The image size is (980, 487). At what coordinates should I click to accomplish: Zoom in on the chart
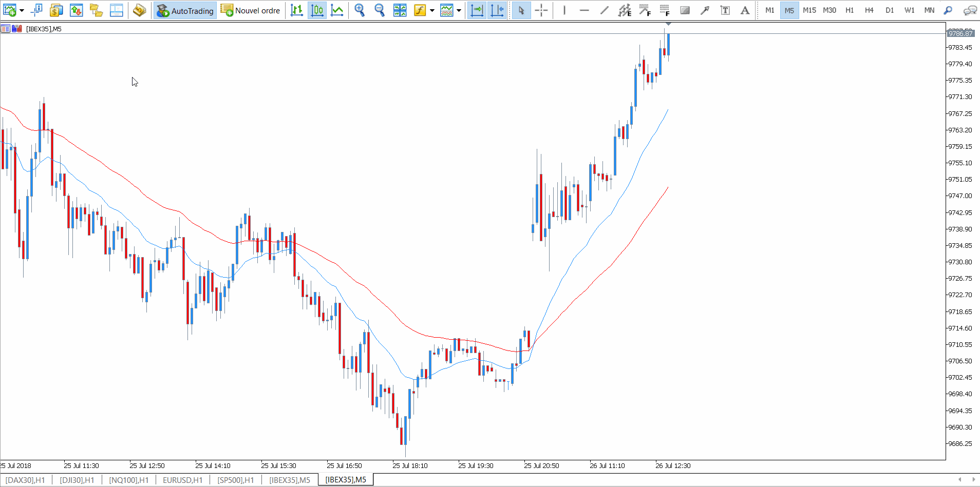(x=360, y=10)
